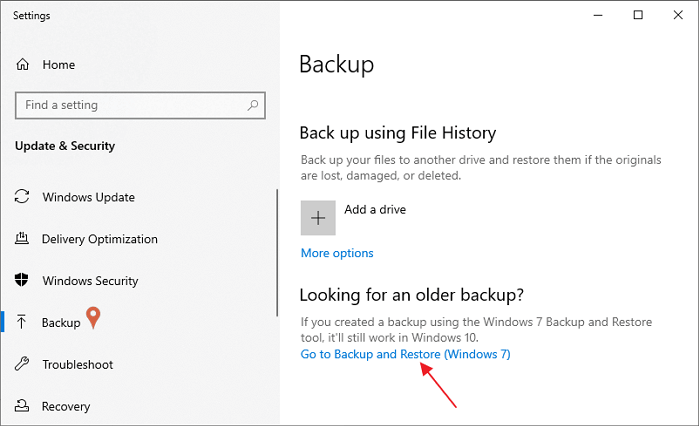This screenshot has height=426, width=699.
Task: Open the Recovery settings page
Action: pyautogui.click(x=66, y=407)
